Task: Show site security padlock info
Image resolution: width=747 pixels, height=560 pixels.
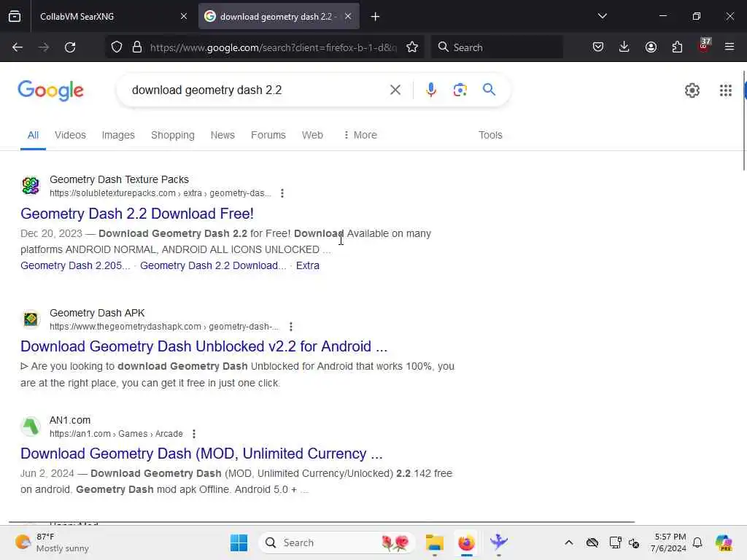Action: pos(137,47)
